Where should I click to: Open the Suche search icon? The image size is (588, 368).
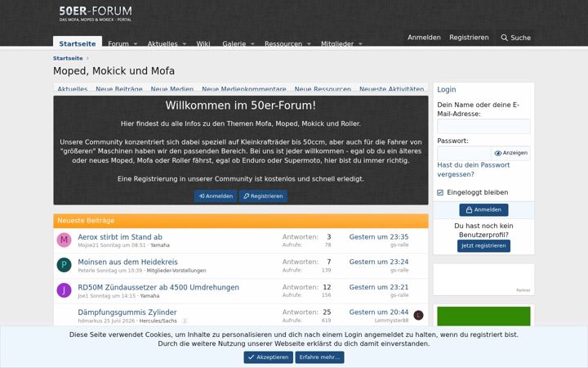click(x=515, y=38)
